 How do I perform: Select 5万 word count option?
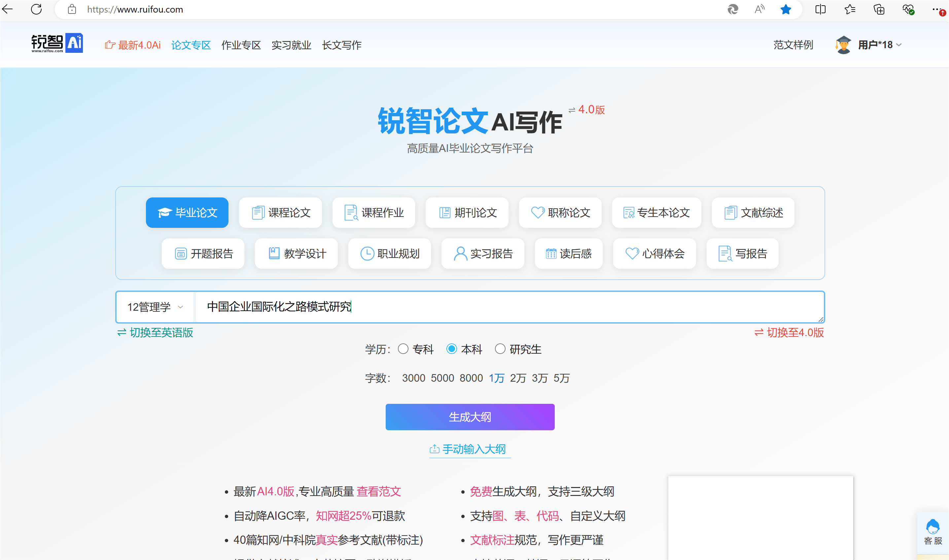point(562,378)
